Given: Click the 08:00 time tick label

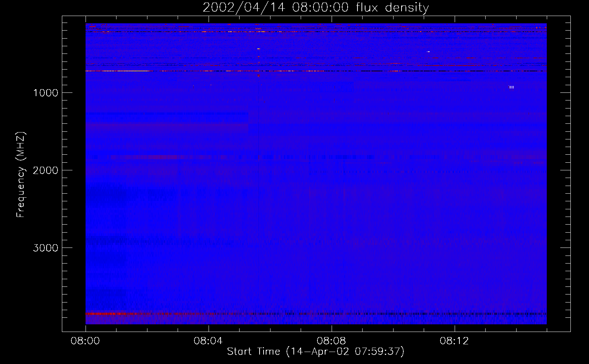Looking at the screenshot, I should click(x=85, y=341).
